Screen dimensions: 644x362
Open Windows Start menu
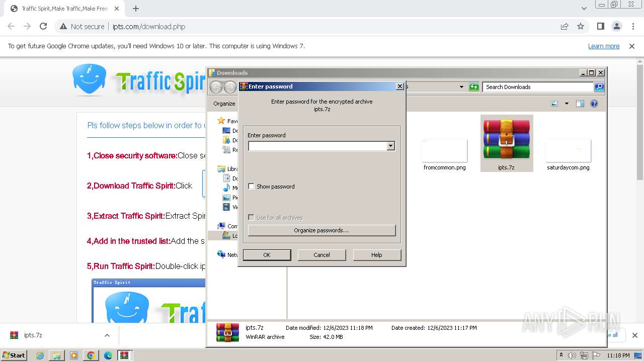click(x=14, y=355)
